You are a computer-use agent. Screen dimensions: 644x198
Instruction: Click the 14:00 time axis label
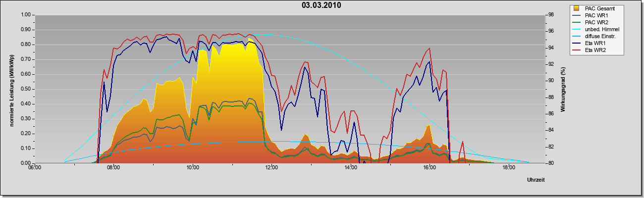click(351, 168)
